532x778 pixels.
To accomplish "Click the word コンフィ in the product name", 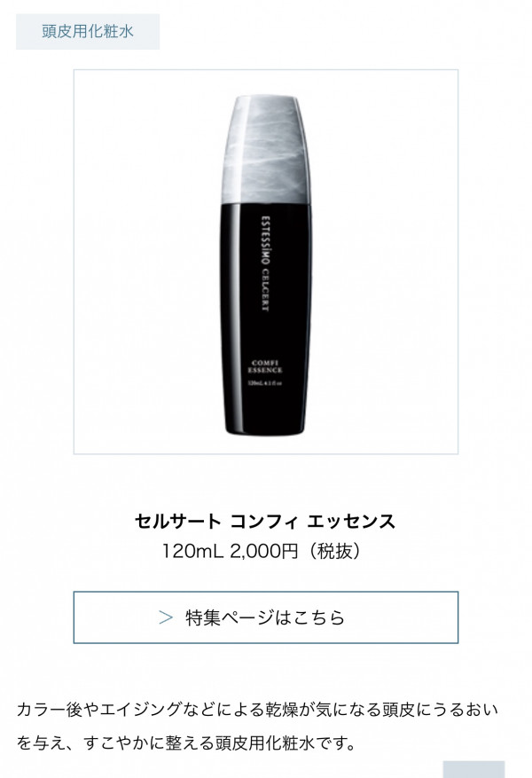I will [264, 522].
